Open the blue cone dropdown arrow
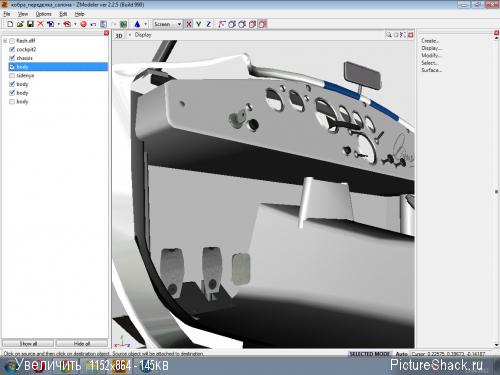 coord(146,24)
